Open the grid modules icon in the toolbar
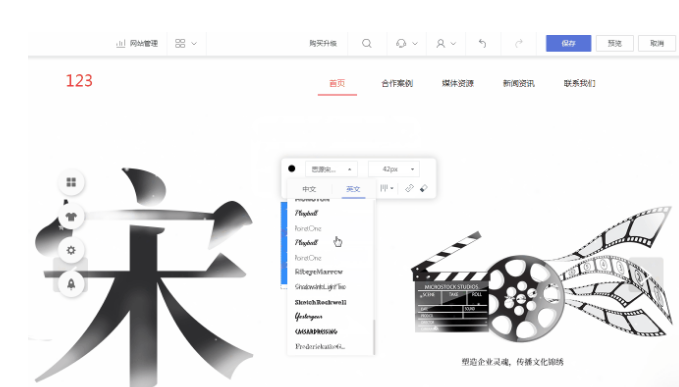Screen dimensions: 679x387 point(180,43)
